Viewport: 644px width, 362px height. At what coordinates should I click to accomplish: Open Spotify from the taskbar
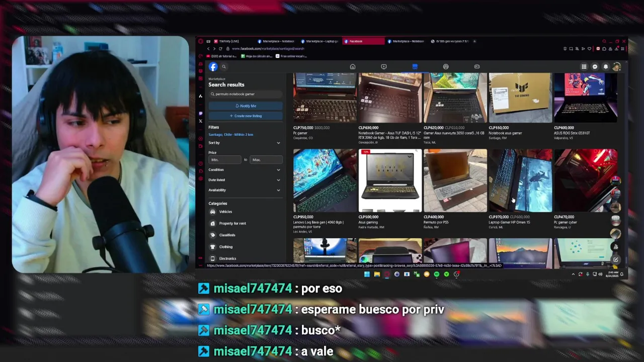coord(436,274)
